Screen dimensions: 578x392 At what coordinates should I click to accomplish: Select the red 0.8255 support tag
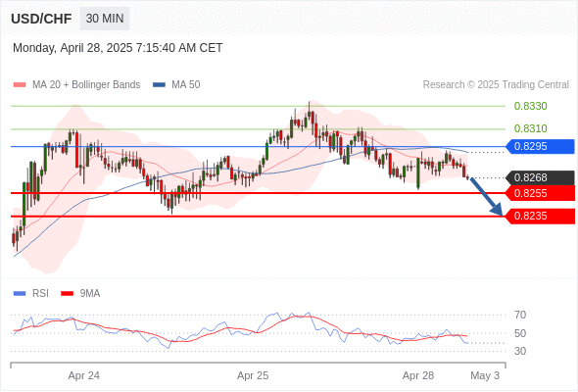(540, 193)
